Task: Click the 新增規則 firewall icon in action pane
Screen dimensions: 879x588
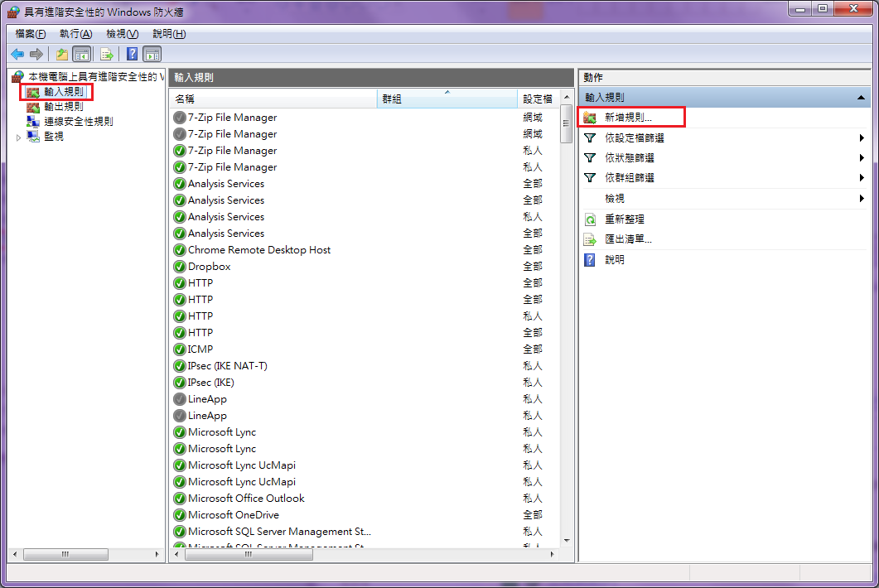Action: click(590, 117)
